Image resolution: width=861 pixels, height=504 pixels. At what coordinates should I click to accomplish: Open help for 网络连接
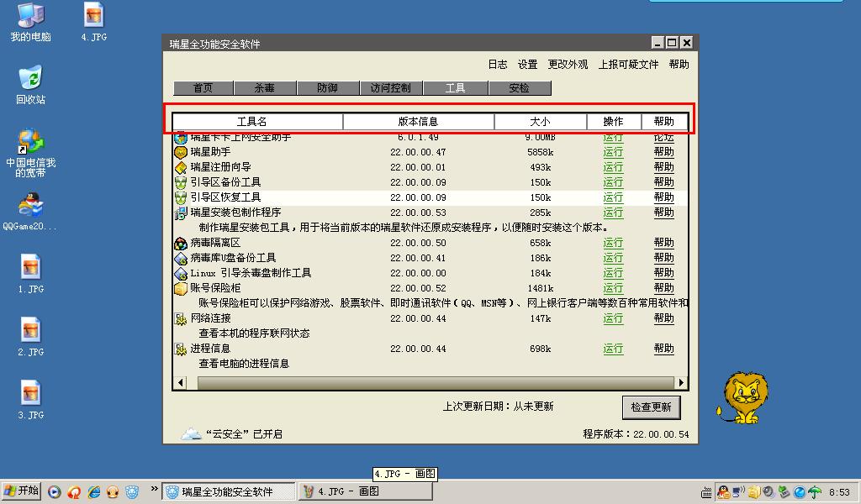click(664, 318)
